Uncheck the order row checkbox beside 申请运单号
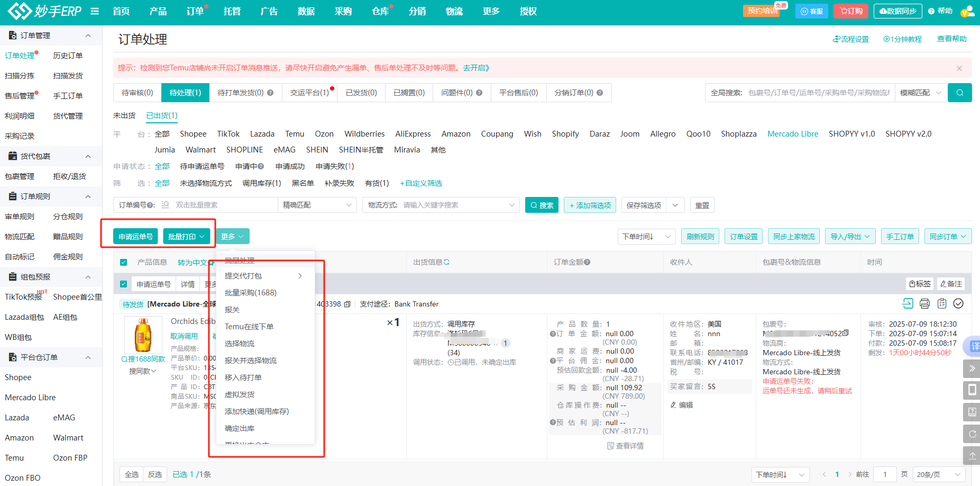980x486 pixels. tap(123, 284)
